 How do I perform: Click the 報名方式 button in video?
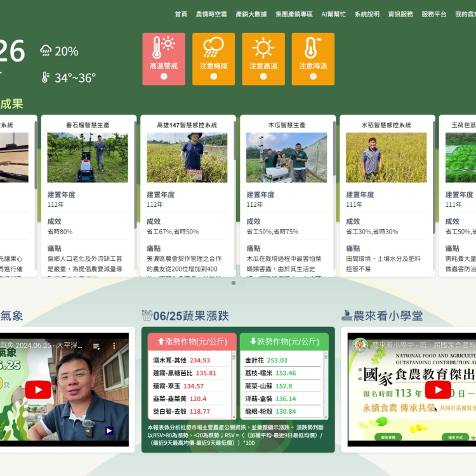click(x=455, y=437)
